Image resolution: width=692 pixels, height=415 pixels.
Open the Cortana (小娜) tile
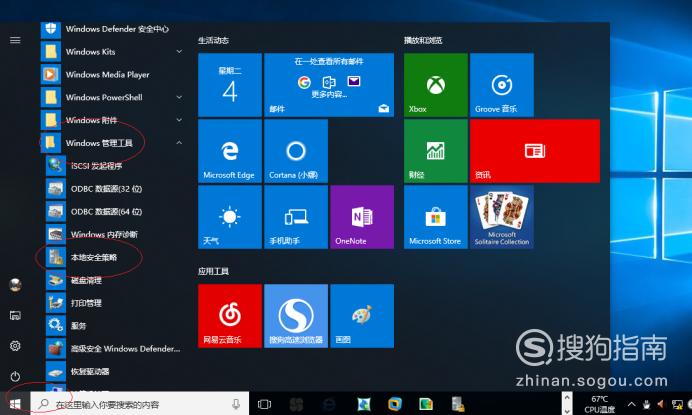click(296, 151)
